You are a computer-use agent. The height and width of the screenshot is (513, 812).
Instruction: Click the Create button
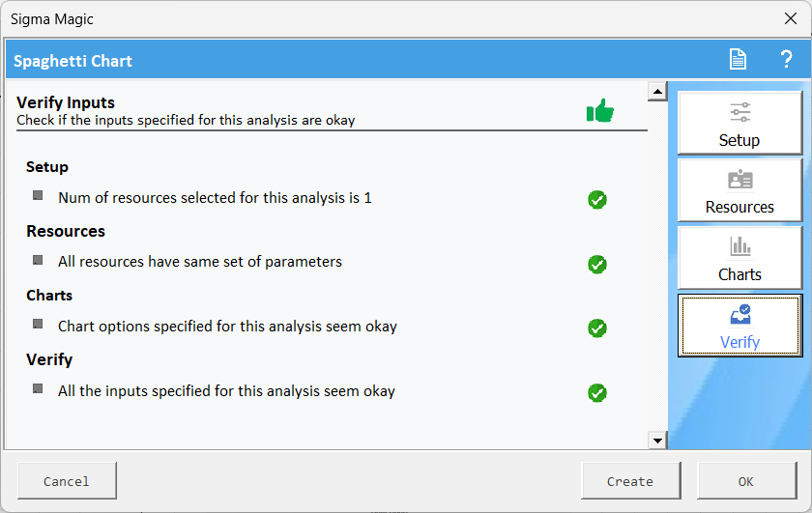point(630,481)
